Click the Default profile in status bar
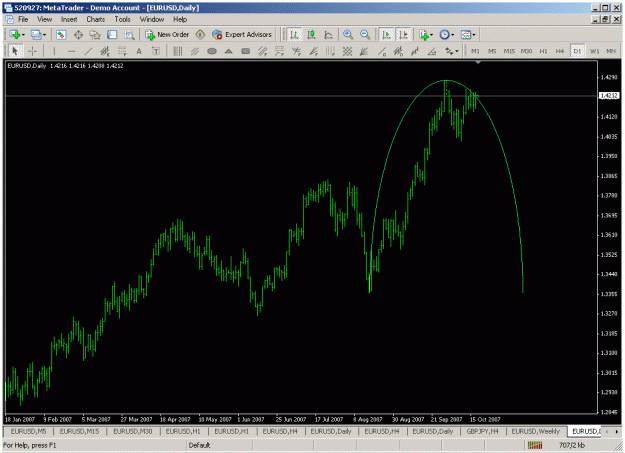This screenshot has height=453, width=625. click(199, 445)
